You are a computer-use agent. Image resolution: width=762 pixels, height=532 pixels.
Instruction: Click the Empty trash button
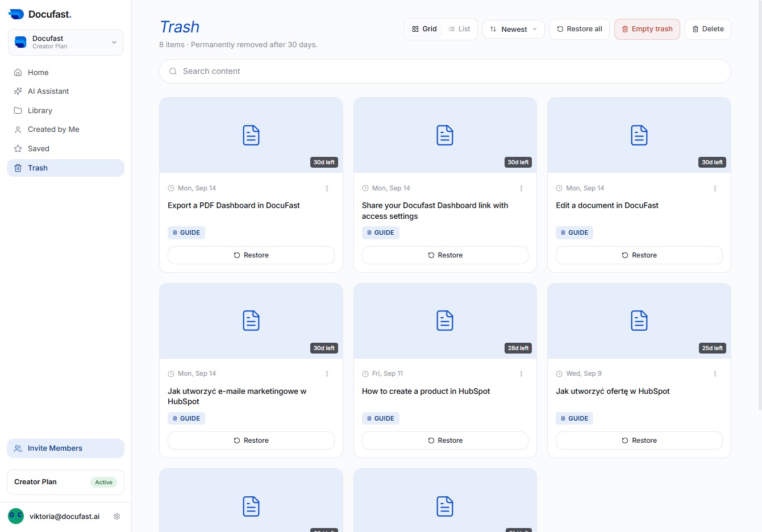pyautogui.click(x=647, y=29)
